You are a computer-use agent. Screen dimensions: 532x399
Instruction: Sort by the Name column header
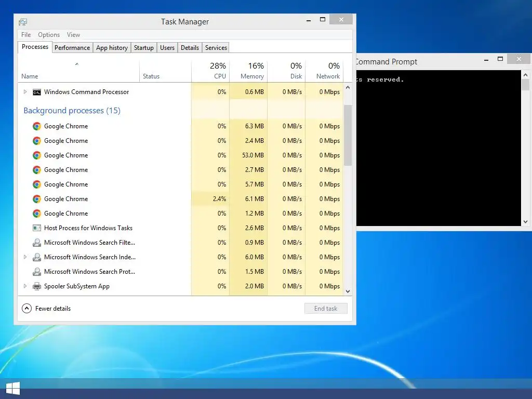coord(78,72)
